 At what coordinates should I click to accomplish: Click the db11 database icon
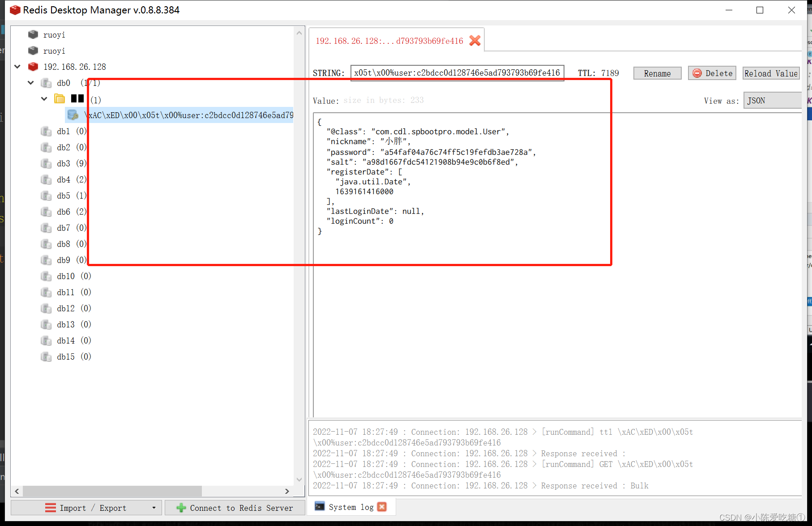pos(46,292)
